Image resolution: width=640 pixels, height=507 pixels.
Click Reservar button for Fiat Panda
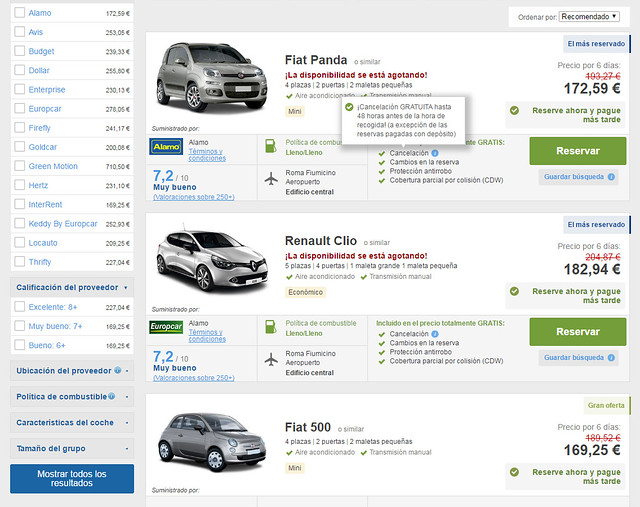tap(578, 151)
